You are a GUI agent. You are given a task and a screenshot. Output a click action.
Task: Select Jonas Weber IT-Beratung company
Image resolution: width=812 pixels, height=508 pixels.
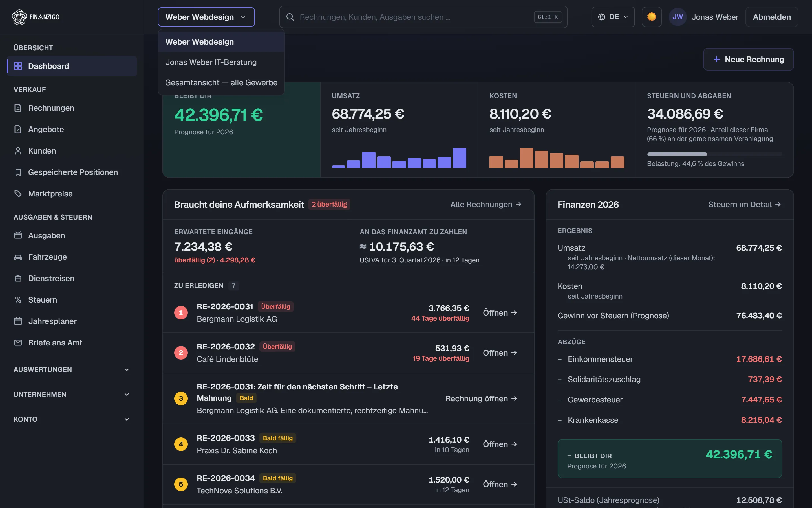click(x=221, y=62)
